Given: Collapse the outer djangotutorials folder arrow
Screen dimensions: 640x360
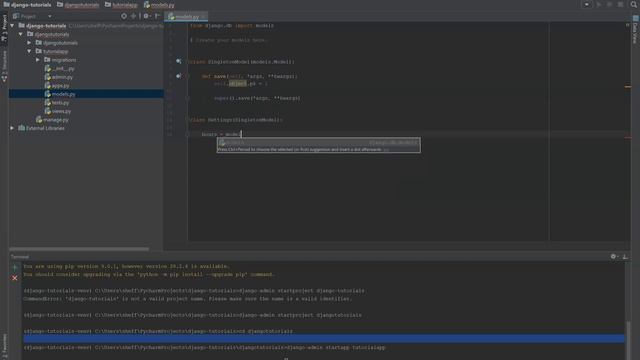Looking at the screenshot, I should (21, 34).
